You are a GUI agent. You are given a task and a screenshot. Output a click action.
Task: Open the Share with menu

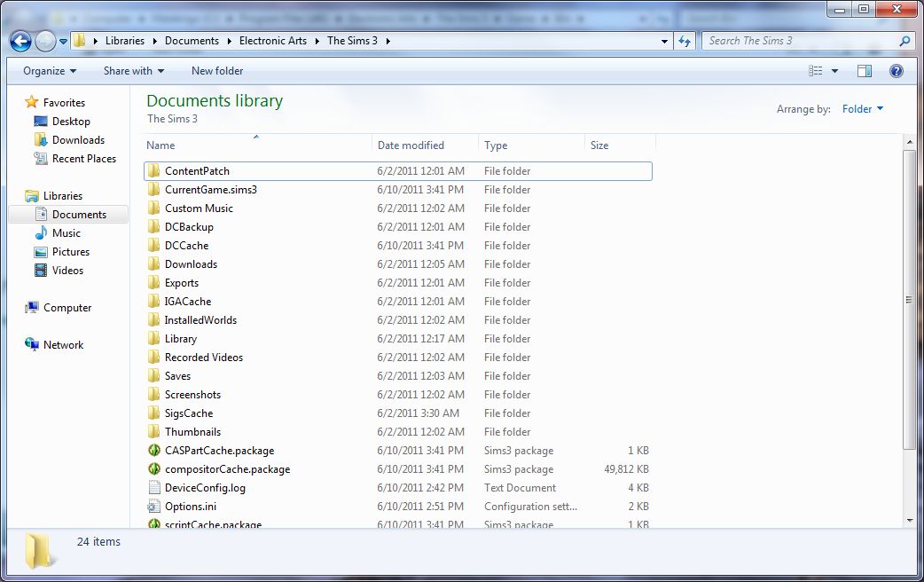coord(134,71)
